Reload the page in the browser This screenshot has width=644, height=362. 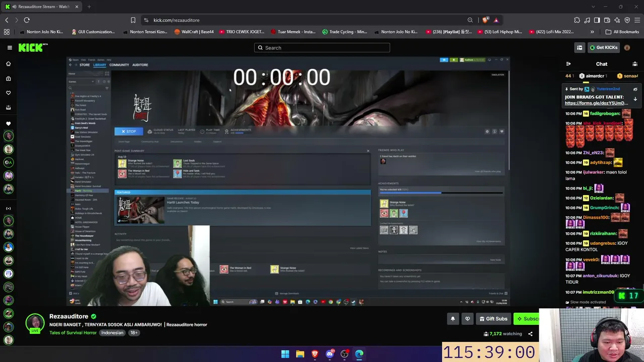coord(27,20)
